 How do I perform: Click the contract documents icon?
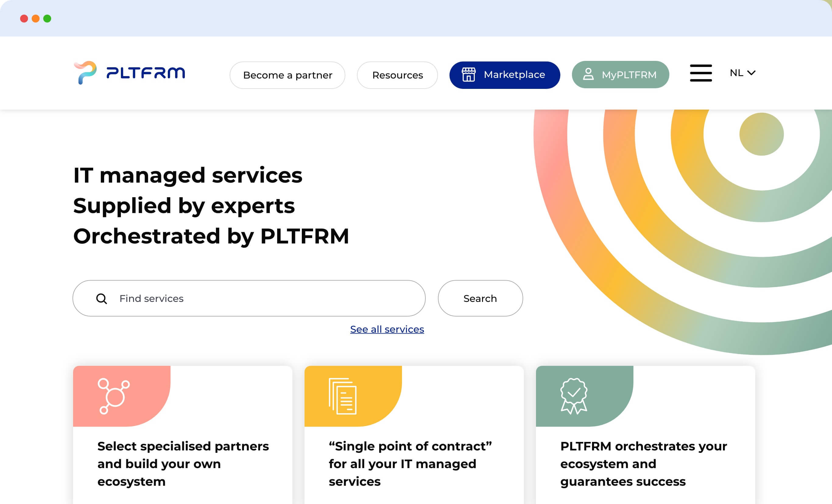pyautogui.click(x=343, y=396)
